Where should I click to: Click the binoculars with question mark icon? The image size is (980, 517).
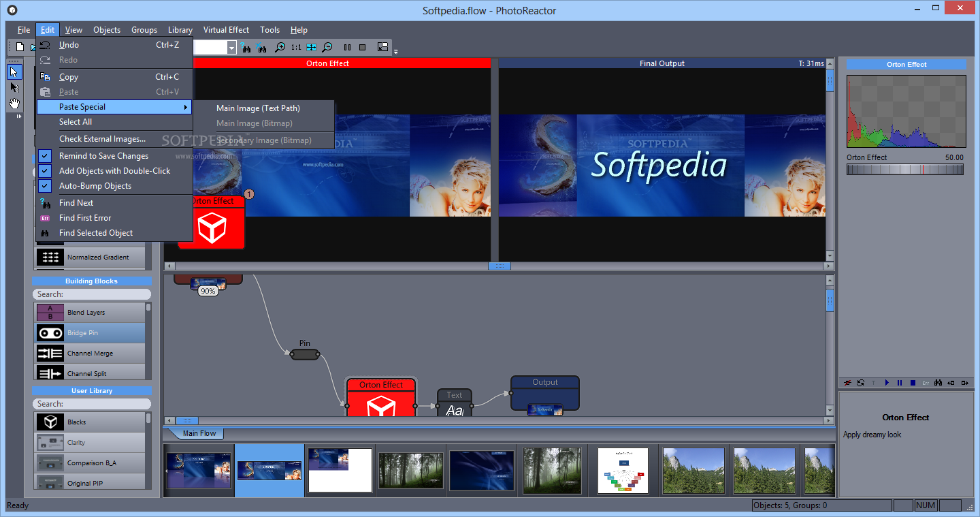click(246, 48)
